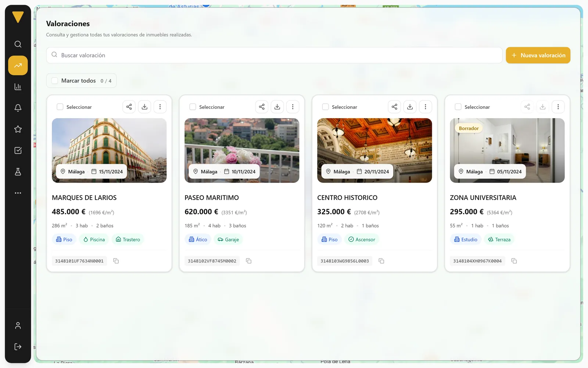Image resolution: width=588 pixels, height=368 pixels.
Task: Click the Terraza tag on ZONA UNIVERSITARIA
Action: pyautogui.click(x=499, y=240)
